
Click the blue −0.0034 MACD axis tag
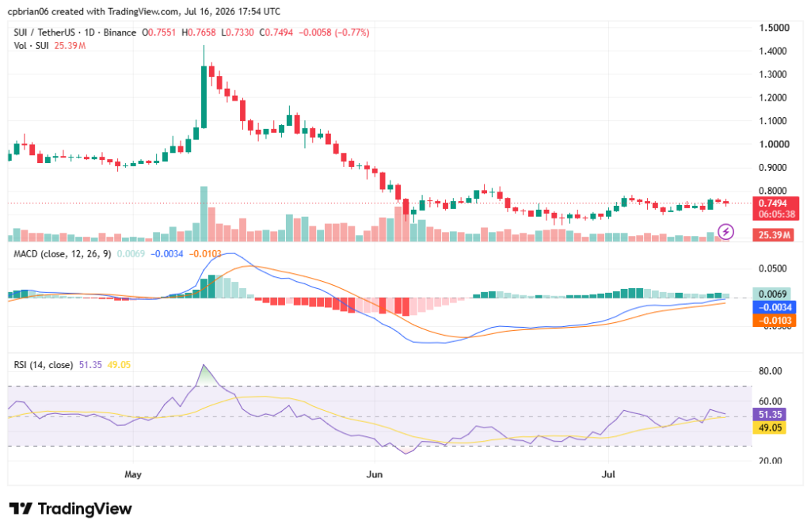[x=775, y=308]
